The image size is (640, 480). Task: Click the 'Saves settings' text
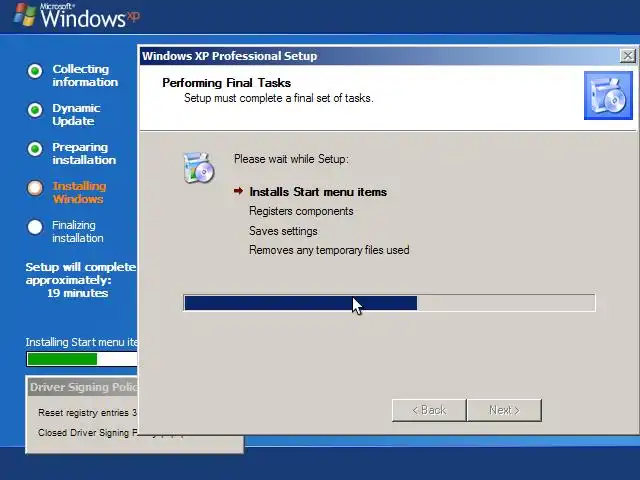click(283, 231)
